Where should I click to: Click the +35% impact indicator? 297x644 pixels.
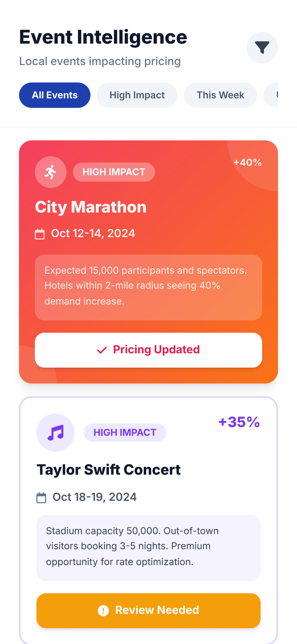pyautogui.click(x=239, y=422)
